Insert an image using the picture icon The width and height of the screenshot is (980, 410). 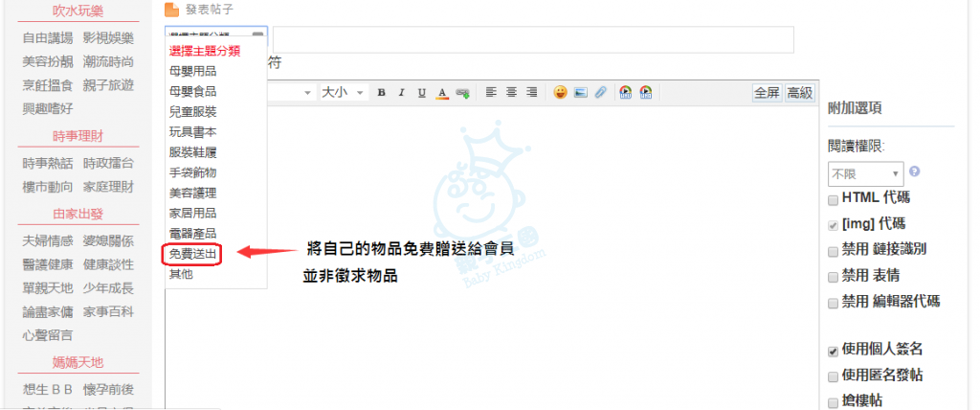pos(580,93)
